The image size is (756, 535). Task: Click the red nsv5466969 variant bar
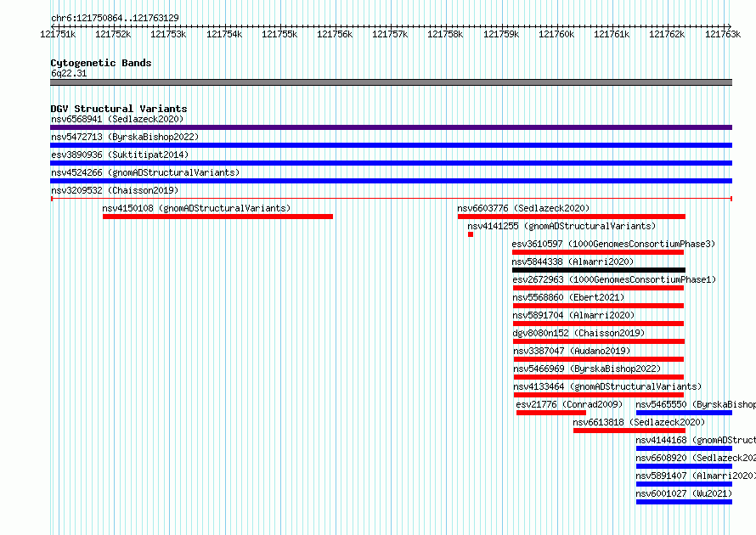(599, 377)
